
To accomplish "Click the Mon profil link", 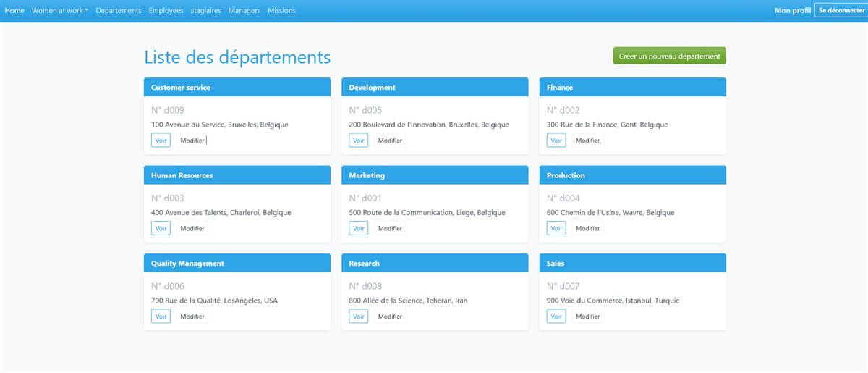I will click(x=792, y=11).
